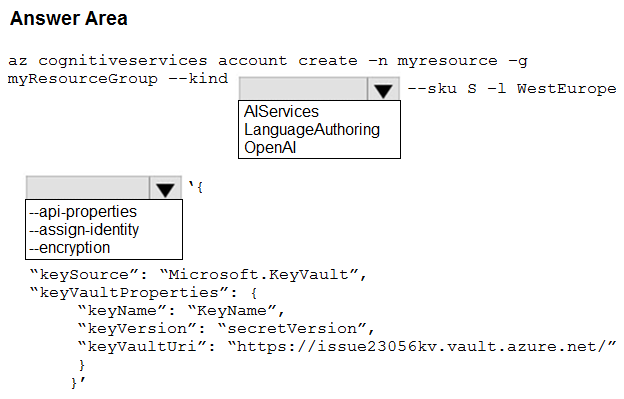624x399 pixels.
Task: Click the empty parameter combo box field
Action: pos(88,188)
